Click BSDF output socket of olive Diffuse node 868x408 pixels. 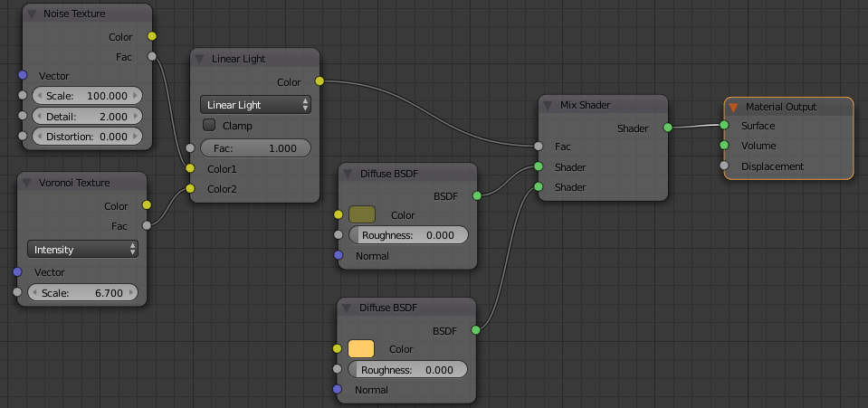point(477,195)
